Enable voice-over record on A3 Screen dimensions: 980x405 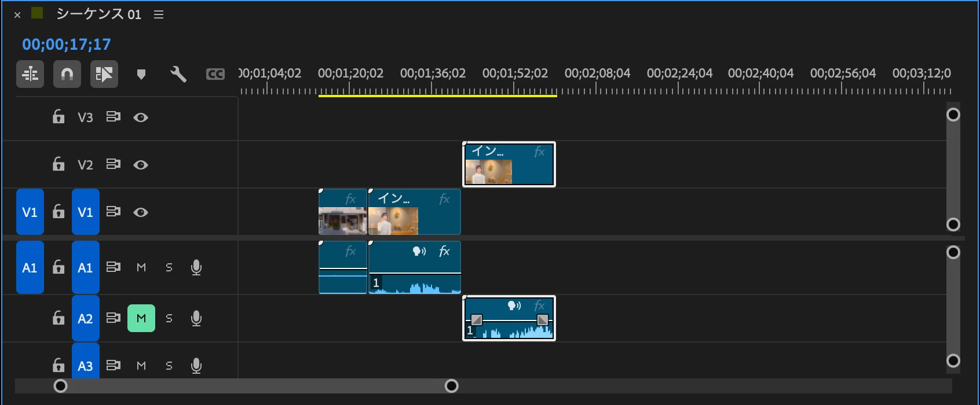coord(196,366)
